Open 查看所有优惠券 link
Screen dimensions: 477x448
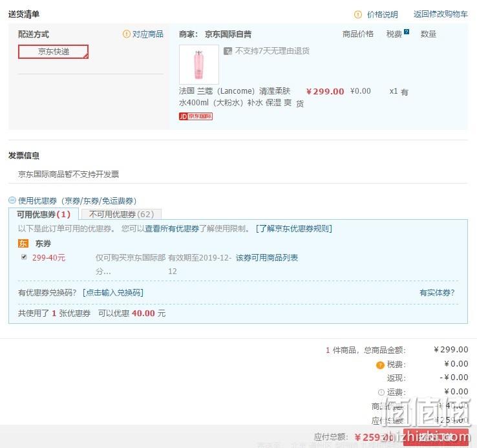point(172,228)
